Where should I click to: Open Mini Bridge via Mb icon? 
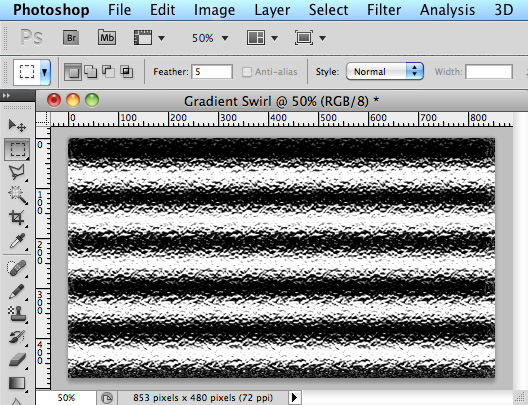107,37
